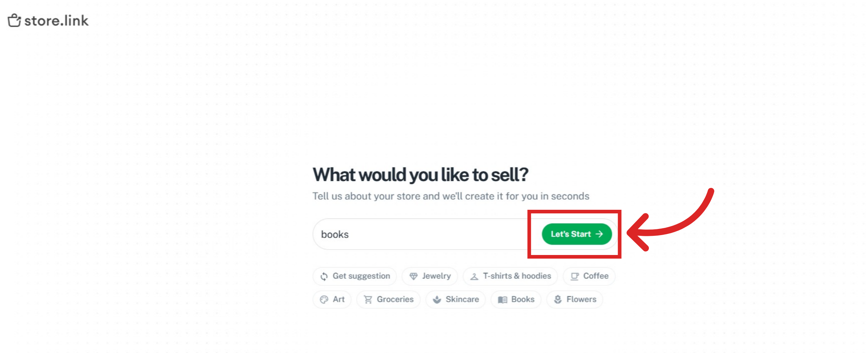This screenshot has width=868, height=353.
Task: Click the lotus icon for Skincare
Action: point(437,299)
